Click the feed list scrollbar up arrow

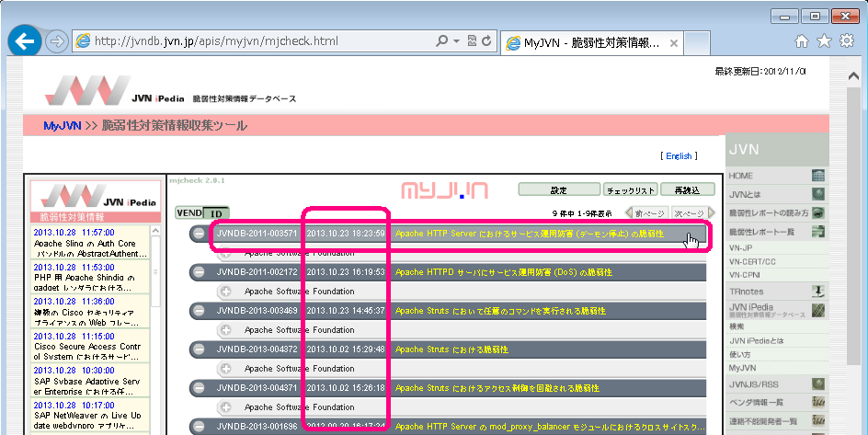155,231
